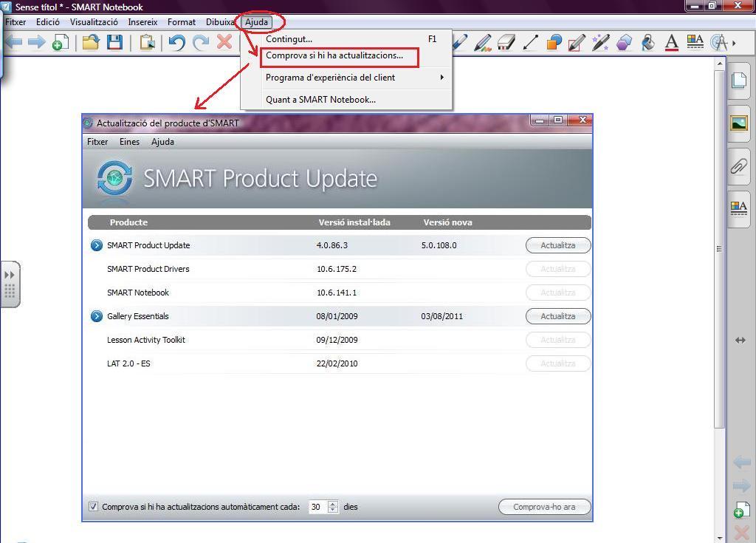Open the Edició menu

48,21
